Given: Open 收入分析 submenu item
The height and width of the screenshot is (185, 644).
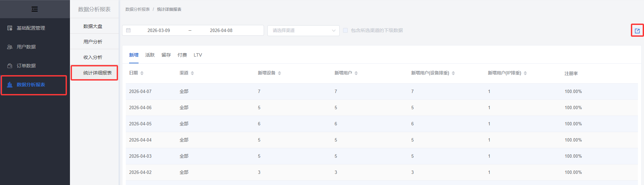Looking at the screenshot, I should point(94,57).
